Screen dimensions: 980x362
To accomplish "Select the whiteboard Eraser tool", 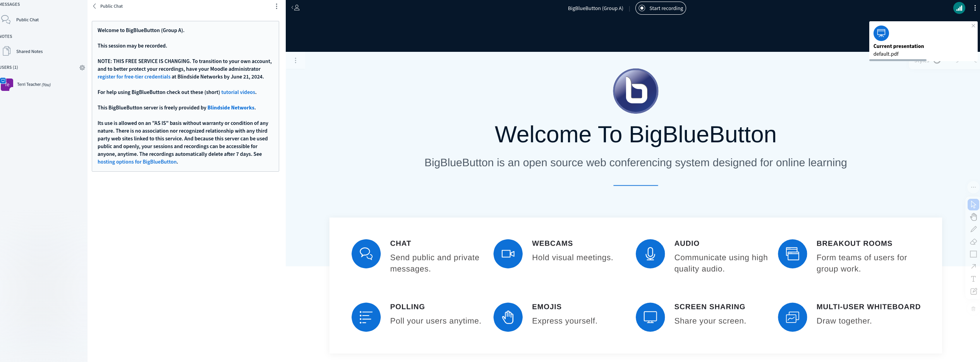I will coord(973,242).
